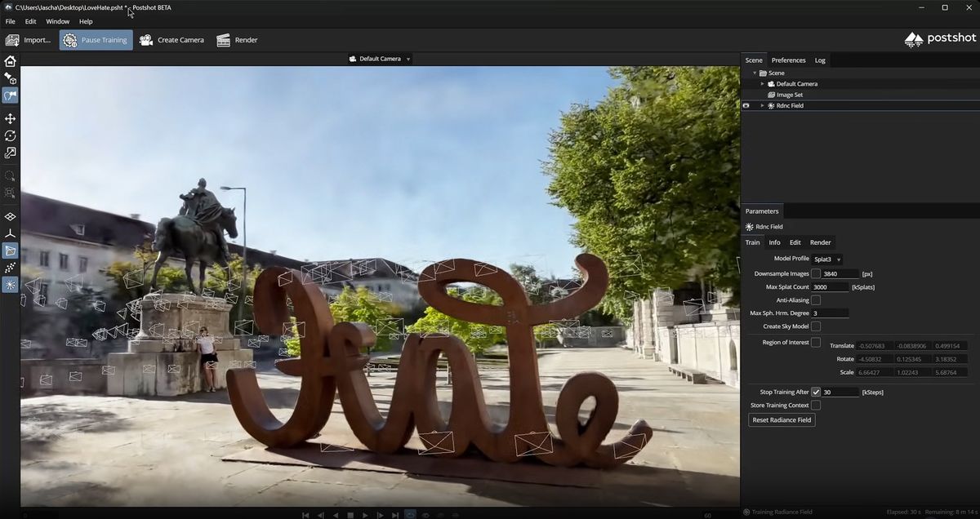Select the crop box tool with pointer icon
980x519 pixels.
coord(10,78)
